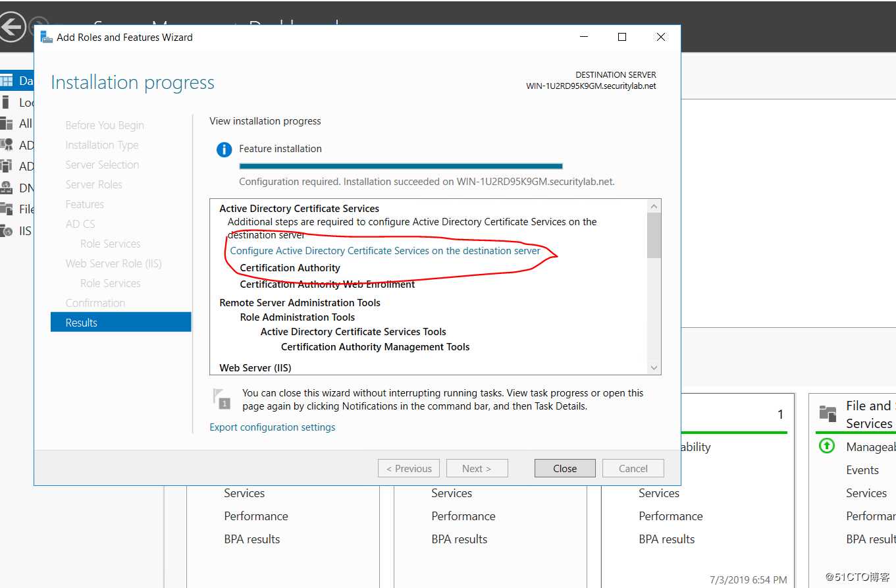The height and width of the screenshot is (588, 896).
Task: Click green manageability icon in File Services tile
Action: [826, 446]
